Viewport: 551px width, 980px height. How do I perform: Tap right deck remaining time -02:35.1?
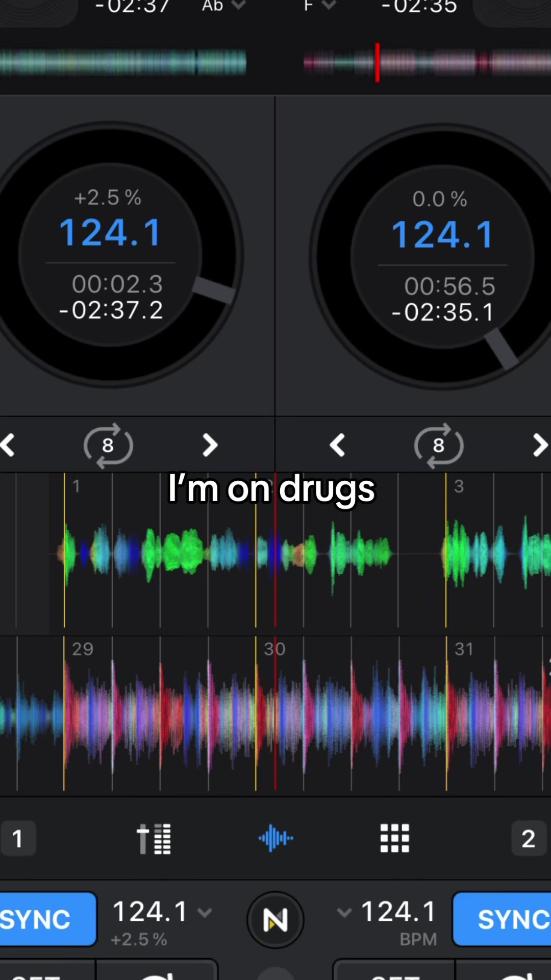[443, 312]
